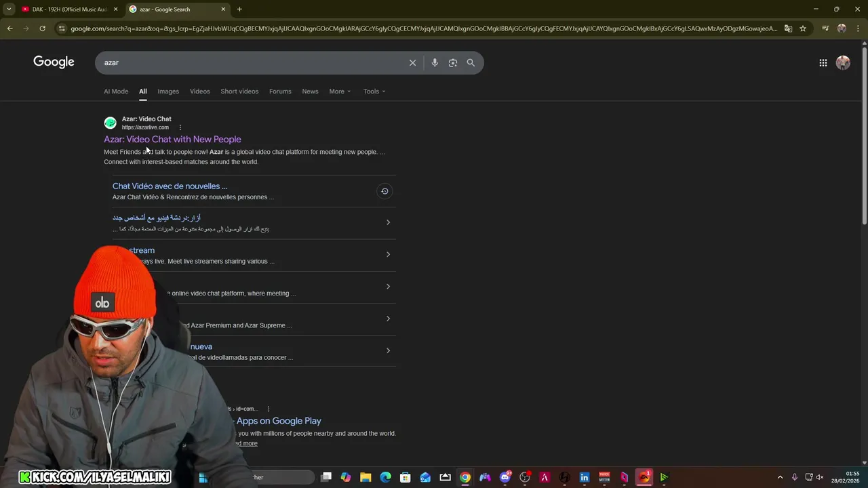Viewport: 868px width, 488px height.
Task: Show hidden system tray icons
Action: (x=780, y=477)
